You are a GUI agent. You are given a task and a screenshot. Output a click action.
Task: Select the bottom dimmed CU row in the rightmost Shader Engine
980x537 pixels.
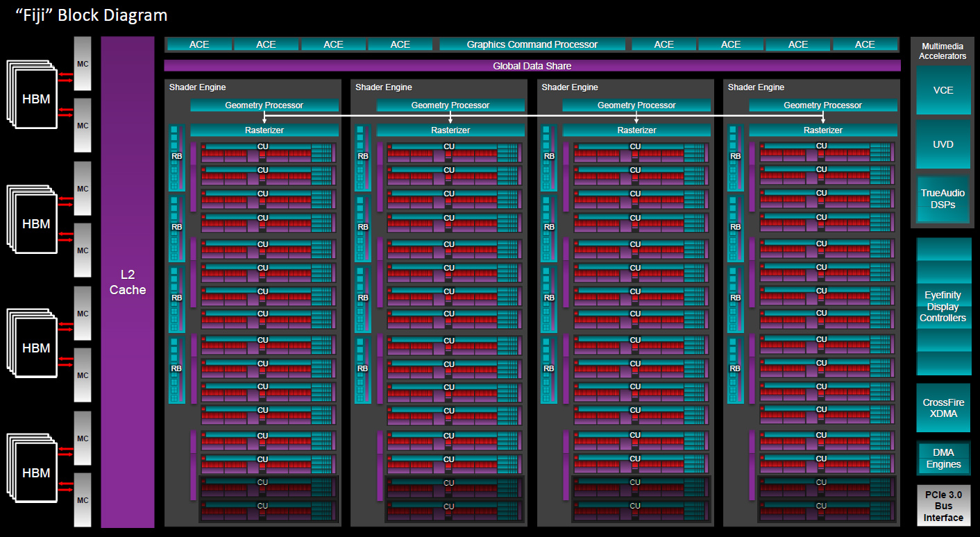(827, 510)
